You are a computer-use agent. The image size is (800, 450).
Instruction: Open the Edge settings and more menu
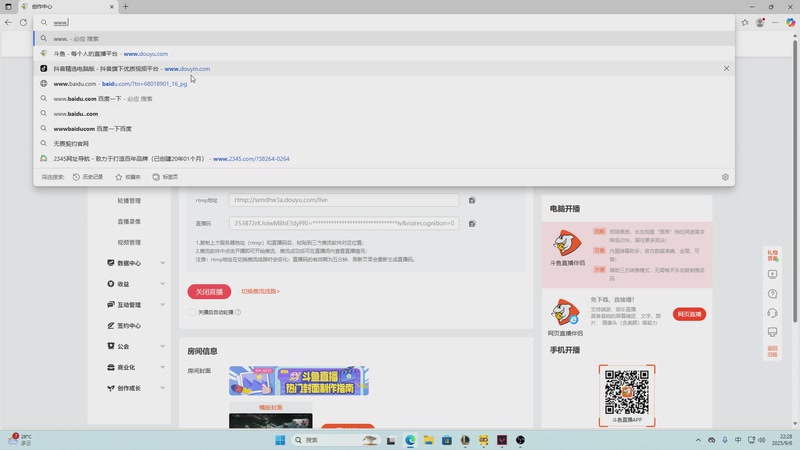(x=775, y=22)
